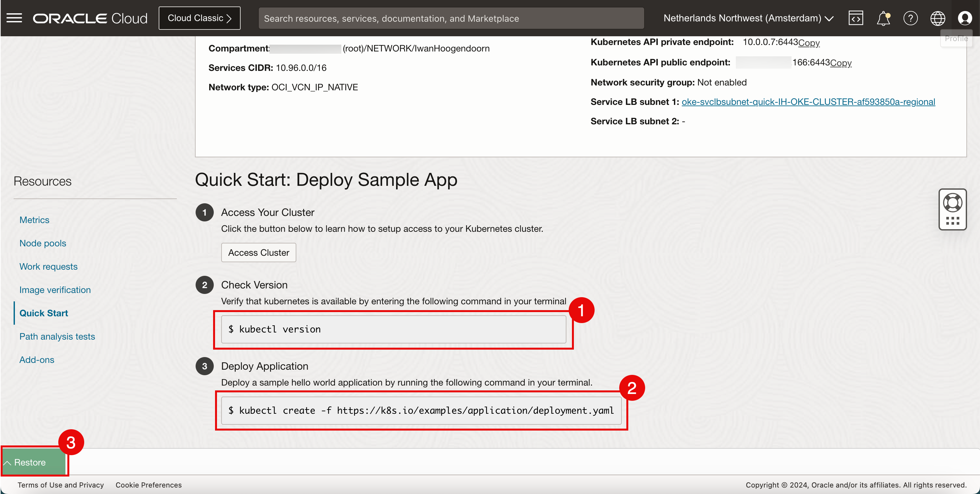This screenshot has width=980, height=494.
Task: Copy the Kubernetes API private endpoint
Action: tap(809, 43)
